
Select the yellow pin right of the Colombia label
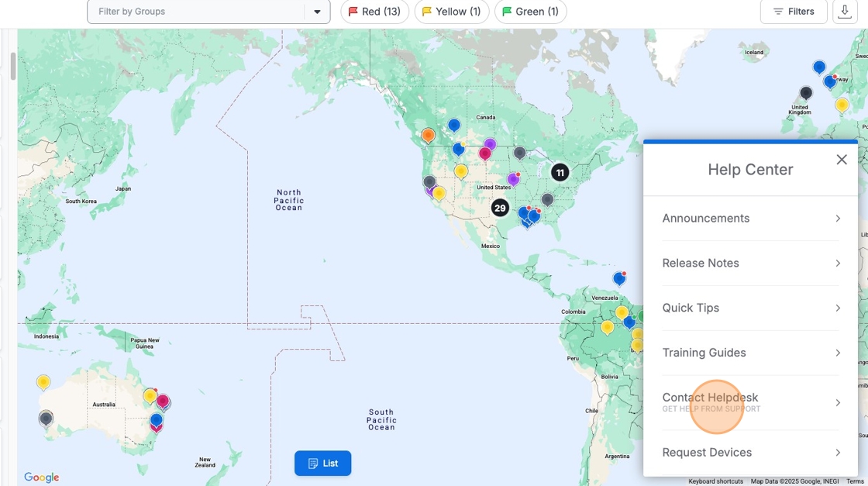622,312
